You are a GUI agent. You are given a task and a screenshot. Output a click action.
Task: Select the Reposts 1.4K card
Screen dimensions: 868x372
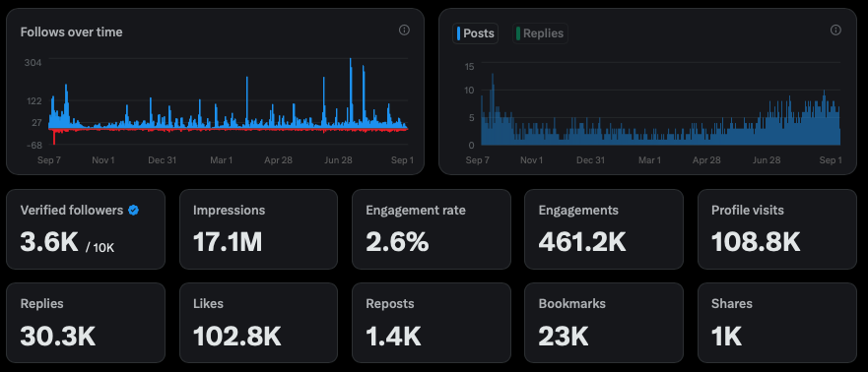coord(432,323)
